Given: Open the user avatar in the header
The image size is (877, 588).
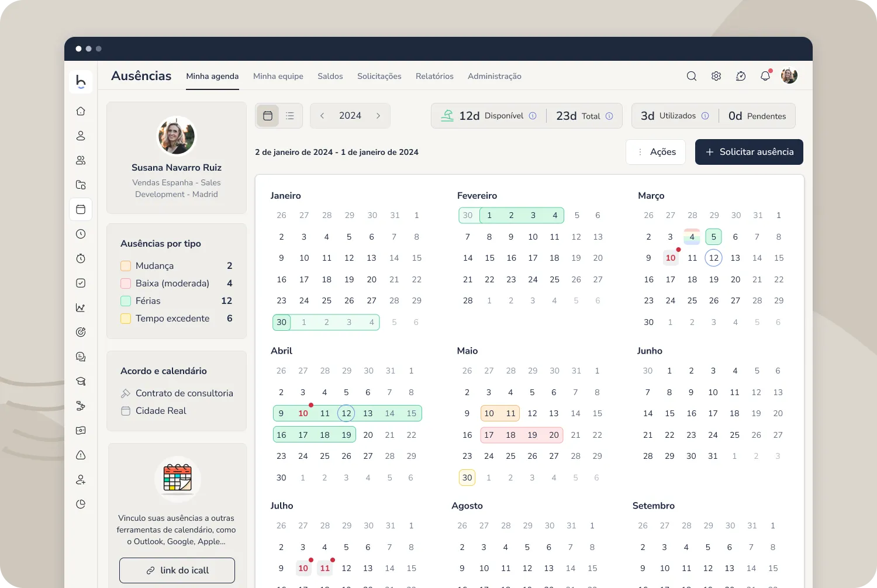Looking at the screenshot, I should (789, 76).
